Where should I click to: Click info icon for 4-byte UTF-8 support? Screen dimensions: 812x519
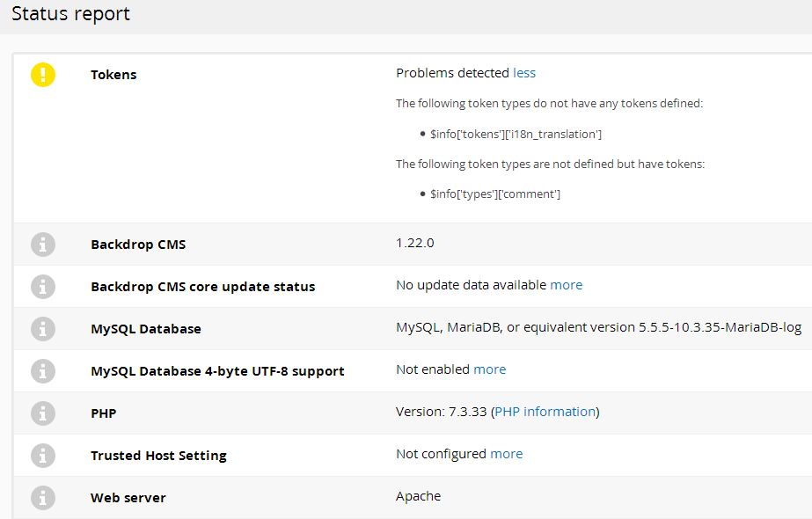(43, 371)
